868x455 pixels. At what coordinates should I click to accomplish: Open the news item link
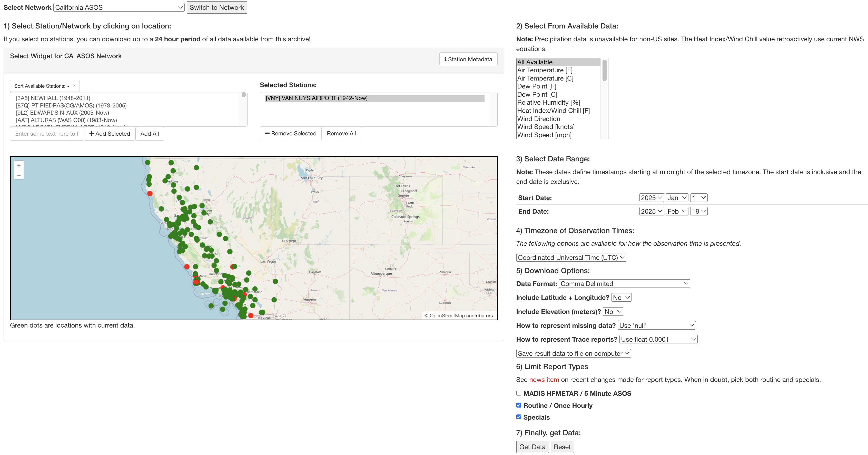point(544,380)
